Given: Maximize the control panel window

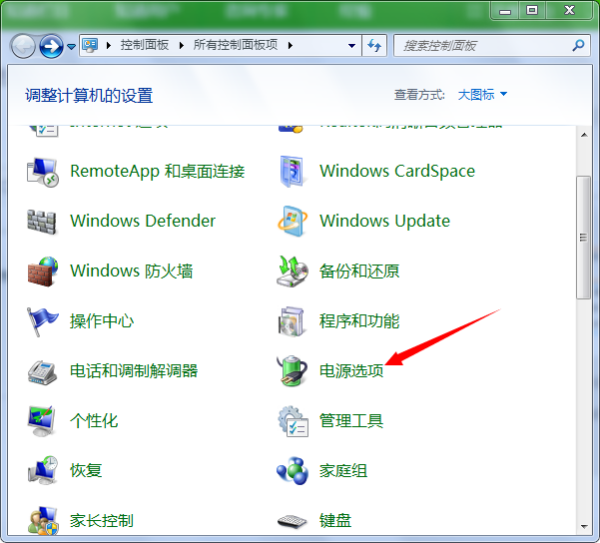Looking at the screenshot, I should pos(532,10).
